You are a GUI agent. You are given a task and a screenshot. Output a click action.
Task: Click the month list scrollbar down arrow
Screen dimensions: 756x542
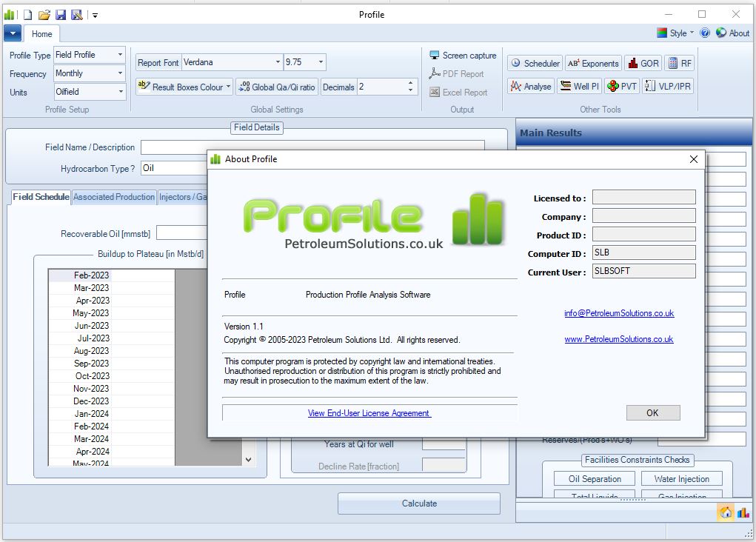coord(248,459)
